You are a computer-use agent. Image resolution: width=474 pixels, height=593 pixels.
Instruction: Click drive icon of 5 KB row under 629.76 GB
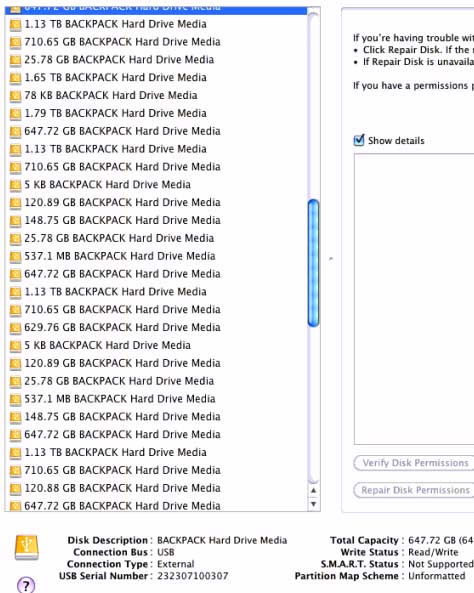coord(15,346)
